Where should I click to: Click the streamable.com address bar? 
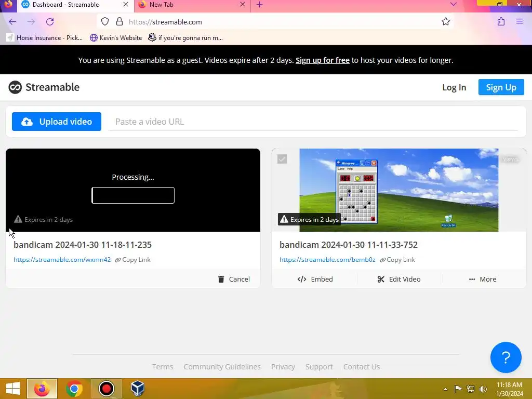click(x=275, y=22)
